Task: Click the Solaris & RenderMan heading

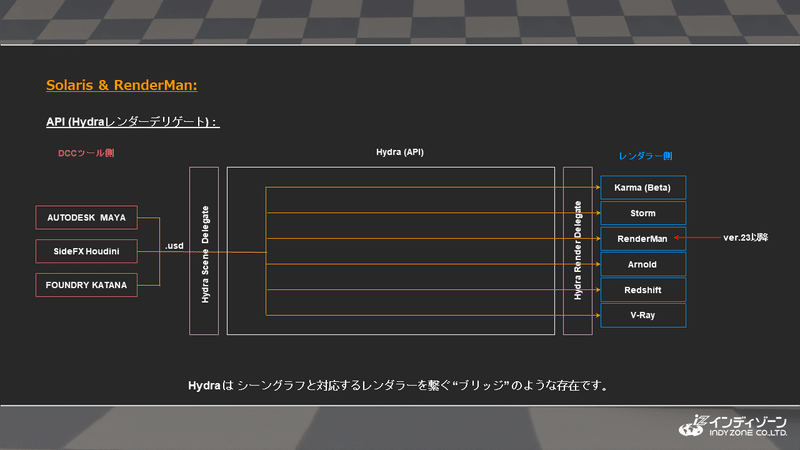Action: click(x=121, y=85)
